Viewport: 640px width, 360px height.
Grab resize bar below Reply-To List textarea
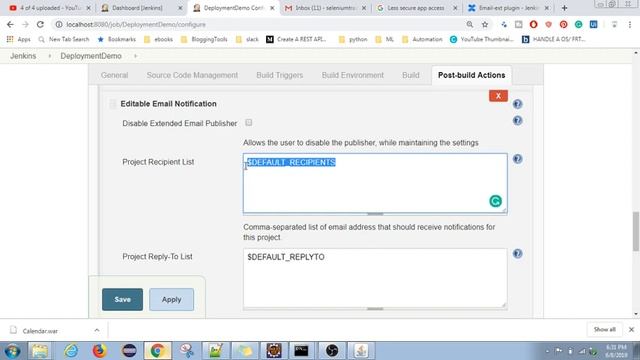tap(375, 309)
